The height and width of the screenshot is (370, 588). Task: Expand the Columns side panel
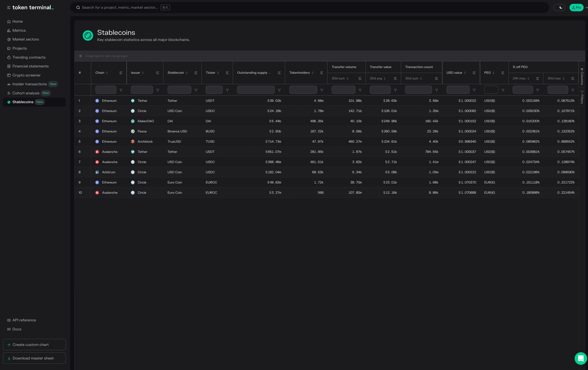582,76
